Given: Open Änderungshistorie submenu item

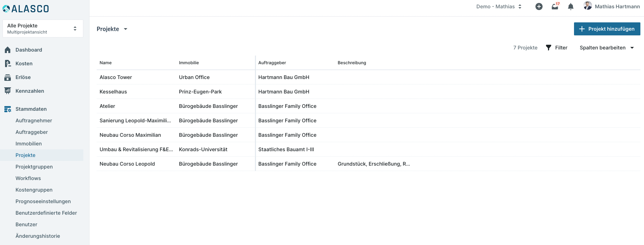Looking at the screenshot, I should click(x=38, y=236).
